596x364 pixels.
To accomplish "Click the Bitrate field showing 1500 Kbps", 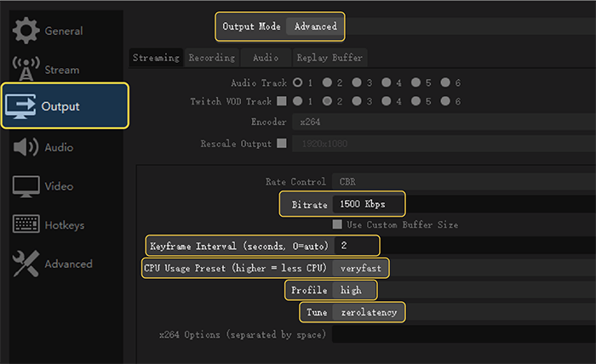I will pos(367,204).
